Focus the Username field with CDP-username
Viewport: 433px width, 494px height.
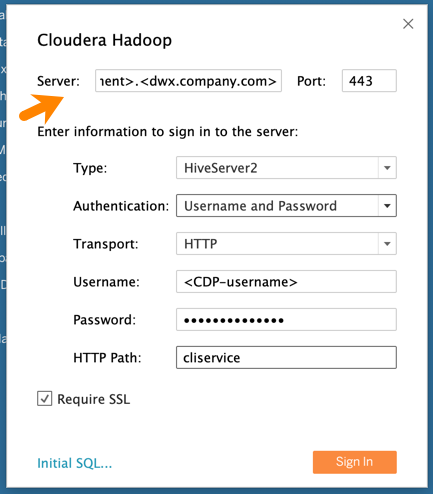click(x=286, y=282)
